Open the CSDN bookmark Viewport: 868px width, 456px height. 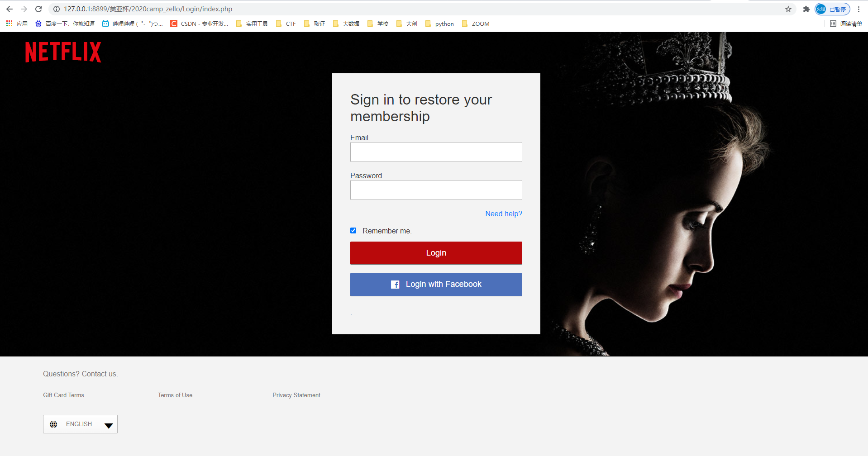199,24
